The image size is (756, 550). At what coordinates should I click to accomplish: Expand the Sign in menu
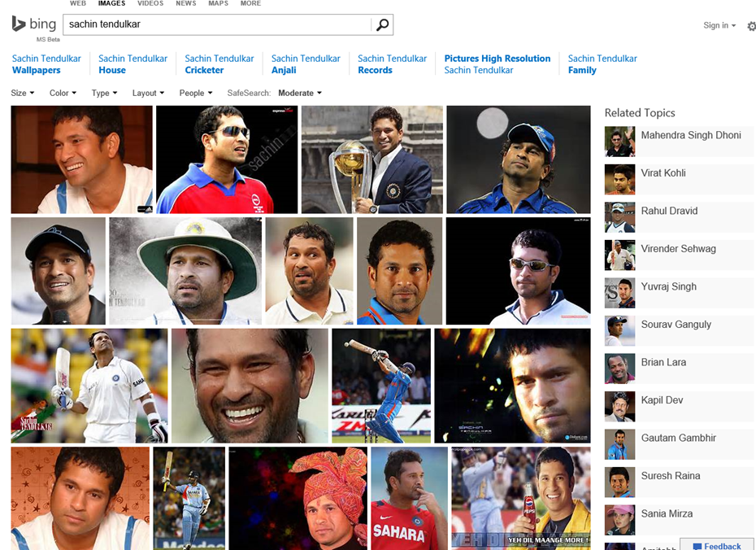coord(719,25)
